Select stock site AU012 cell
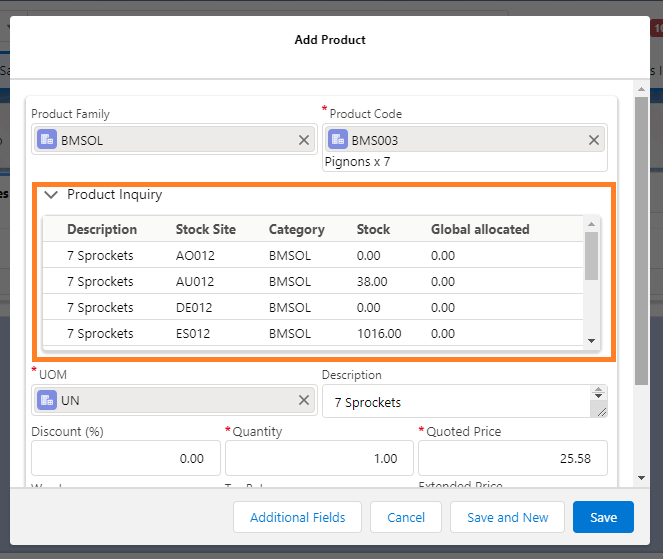The height and width of the screenshot is (559, 663). click(195, 281)
